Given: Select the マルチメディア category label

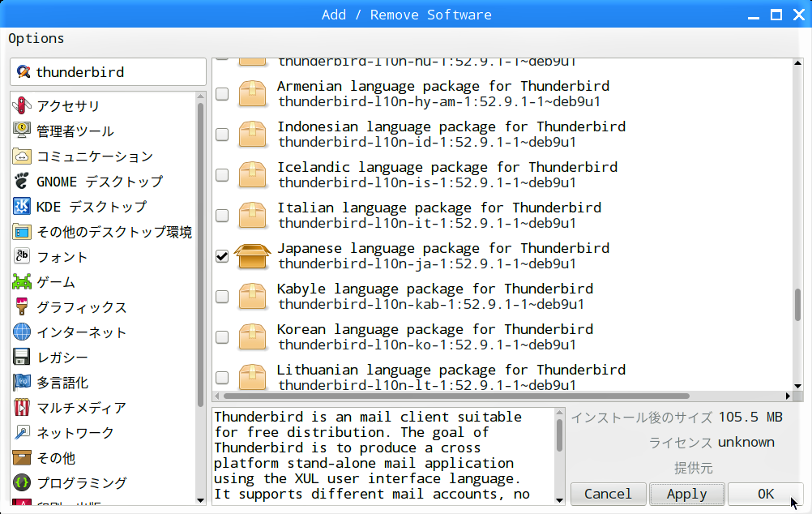Looking at the screenshot, I should (x=81, y=408).
